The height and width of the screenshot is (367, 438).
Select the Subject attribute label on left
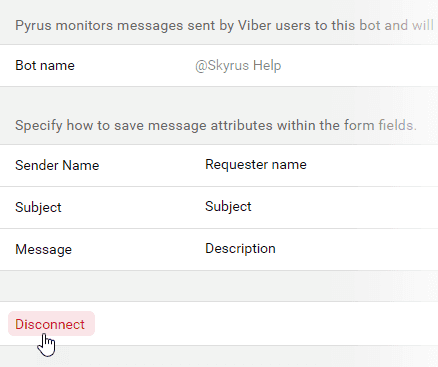point(38,207)
